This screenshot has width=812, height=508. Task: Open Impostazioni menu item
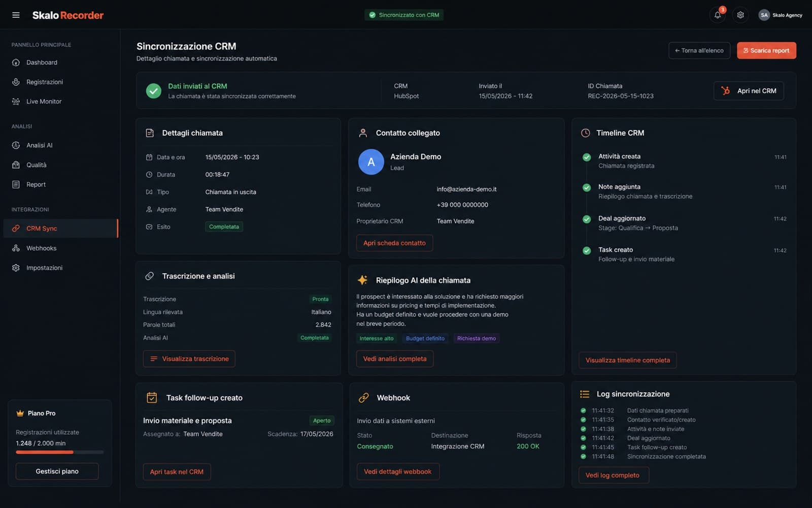click(60, 268)
